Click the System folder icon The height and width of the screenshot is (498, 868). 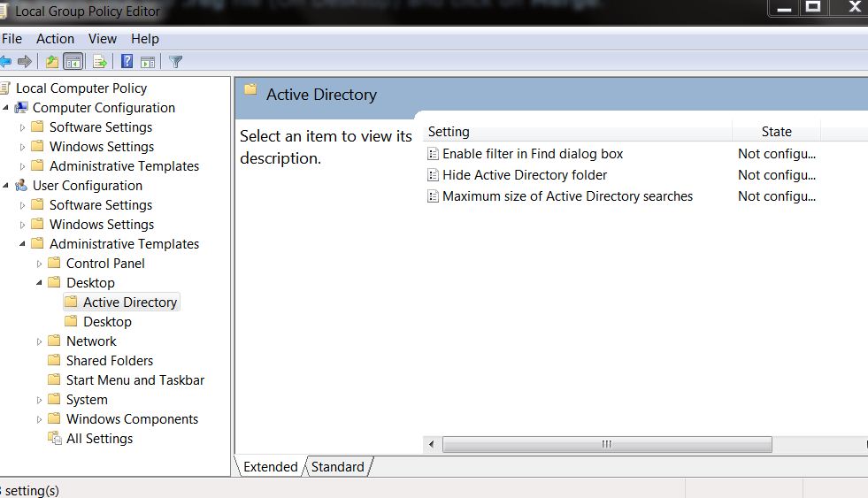coord(54,398)
